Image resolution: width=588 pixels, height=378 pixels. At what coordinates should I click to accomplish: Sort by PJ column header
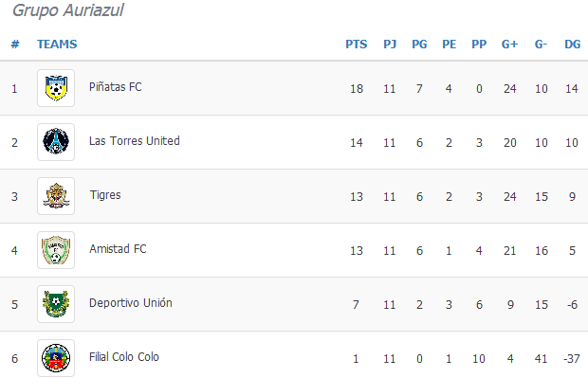pyautogui.click(x=390, y=45)
